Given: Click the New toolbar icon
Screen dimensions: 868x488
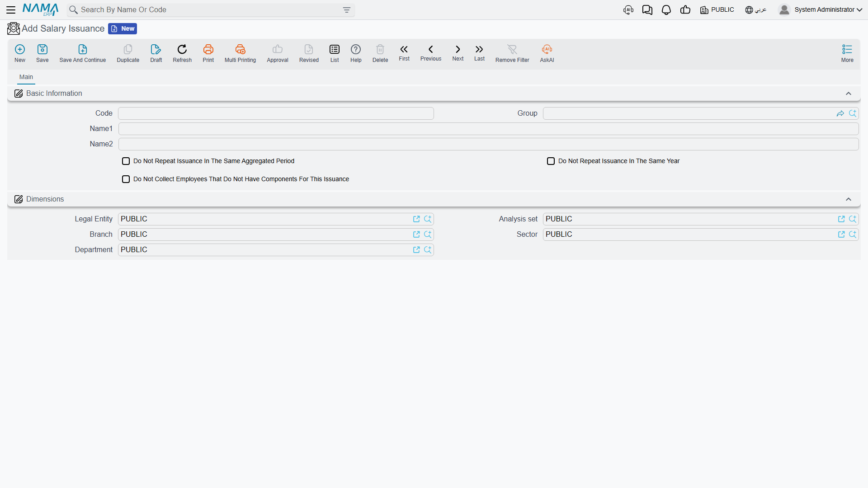Looking at the screenshot, I should pyautogui.click(x=20, y=53).
